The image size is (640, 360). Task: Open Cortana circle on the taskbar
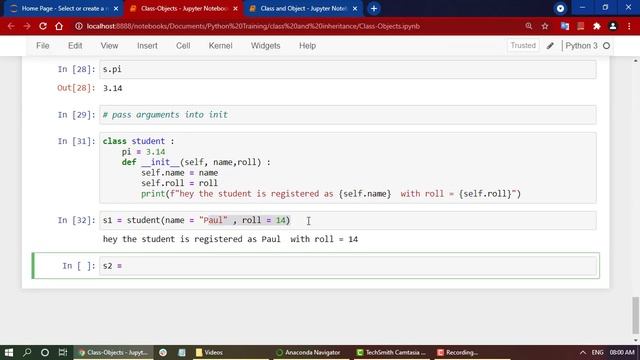[x=45, y=352]
